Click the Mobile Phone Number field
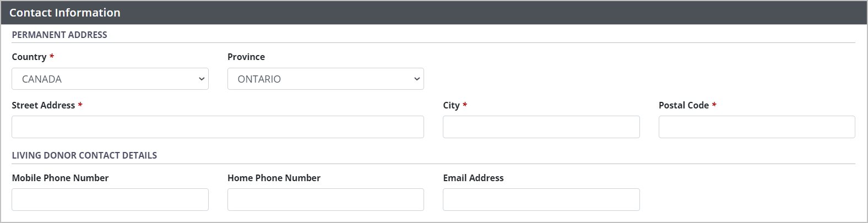 (110, 199)
